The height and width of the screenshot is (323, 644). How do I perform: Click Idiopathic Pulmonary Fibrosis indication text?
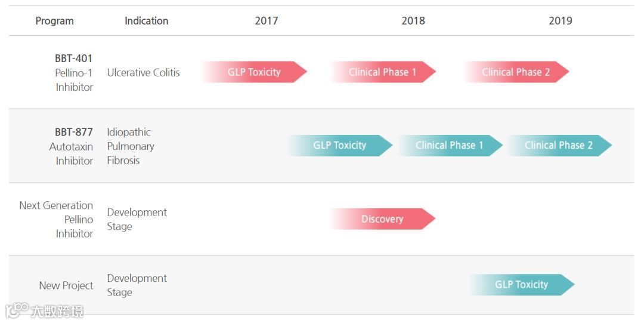131,146
